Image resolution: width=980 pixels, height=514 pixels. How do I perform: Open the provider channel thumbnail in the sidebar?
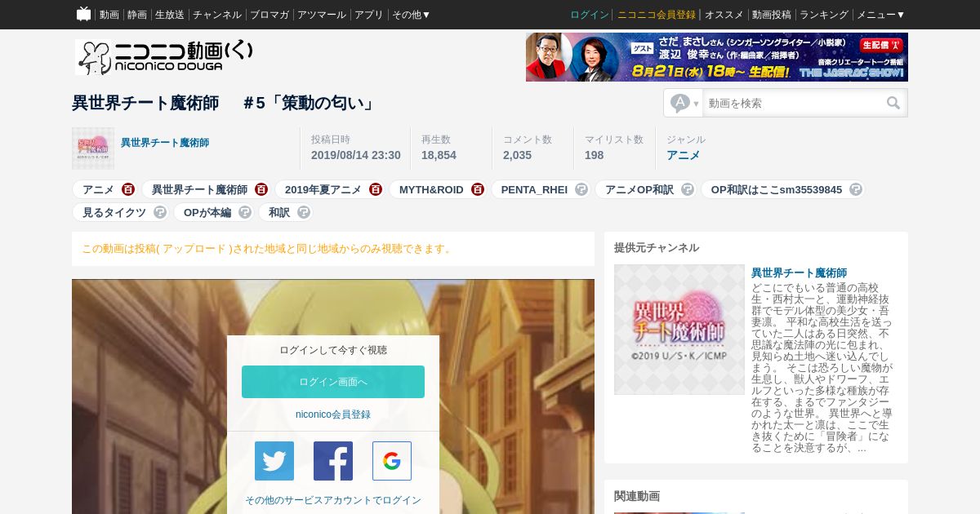679,330
